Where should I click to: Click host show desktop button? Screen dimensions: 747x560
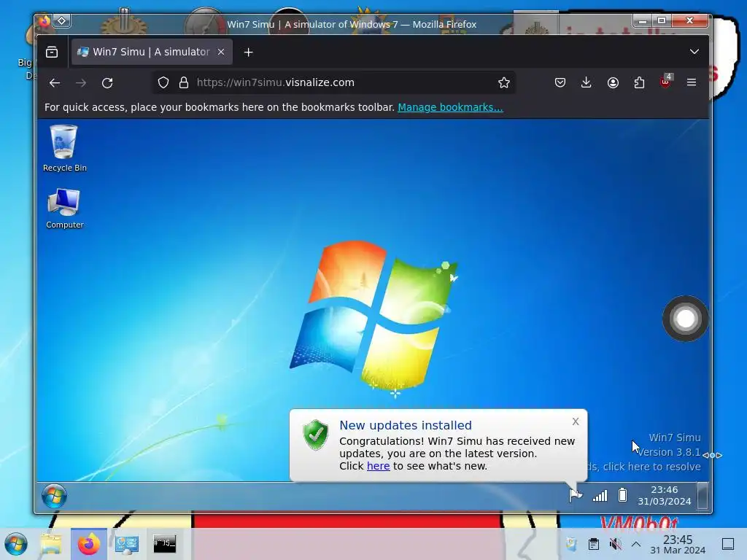pos(728,544)
